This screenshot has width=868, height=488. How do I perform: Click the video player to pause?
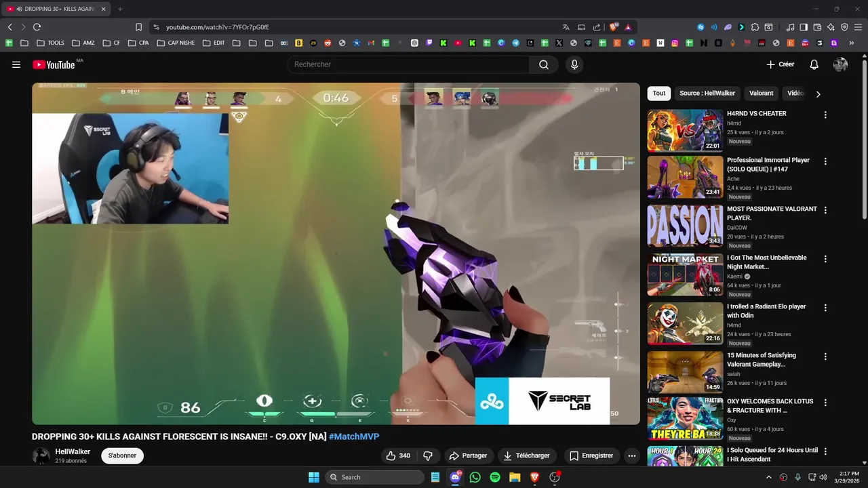tap(336, 253)
